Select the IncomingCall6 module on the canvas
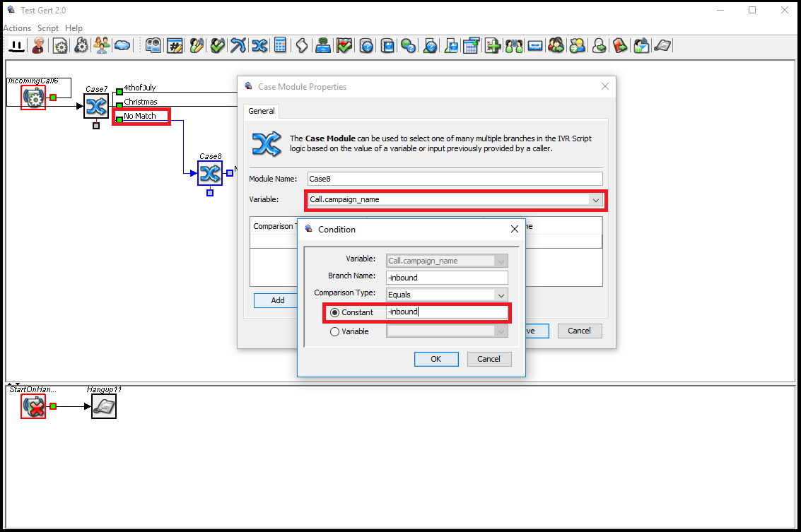Screen dimensions: 801x532 [x=33, y=97]
